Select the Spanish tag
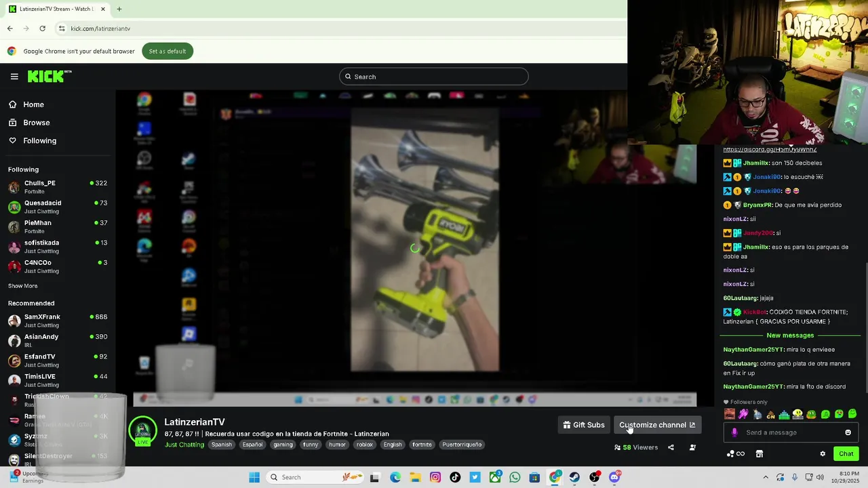The height and width of the screenshot is (488, 868). pyautogui.click(x=222, y=445)
